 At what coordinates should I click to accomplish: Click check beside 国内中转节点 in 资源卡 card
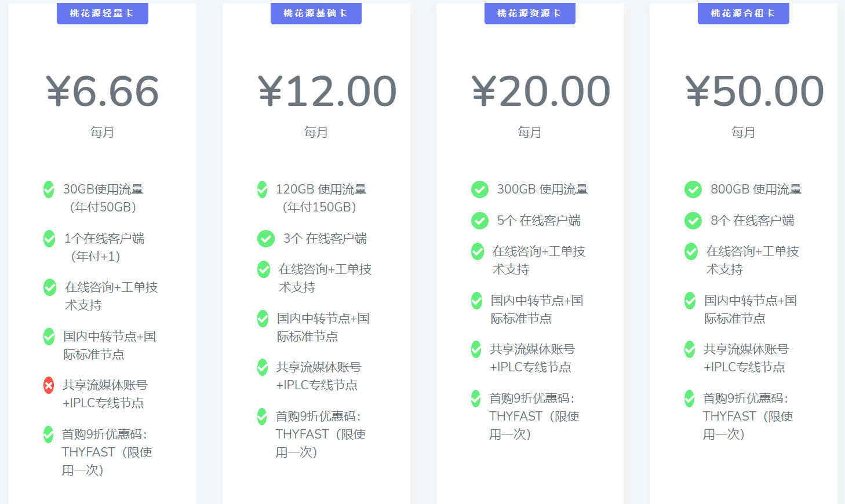pos(476,301)
